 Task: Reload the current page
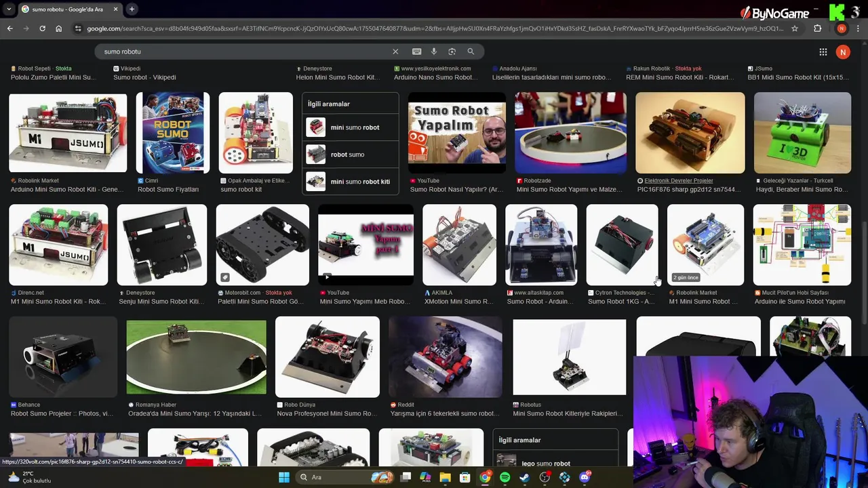coord(42,28)
